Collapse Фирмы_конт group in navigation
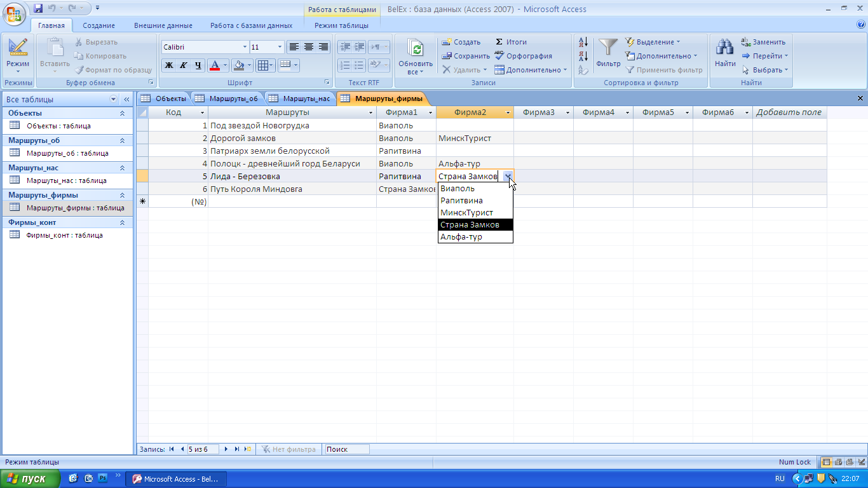 coord(122,222)
